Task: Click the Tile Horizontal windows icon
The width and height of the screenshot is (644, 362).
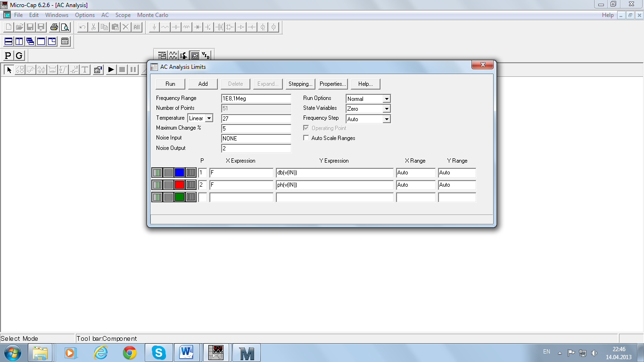Action: [x=8, y=41]
